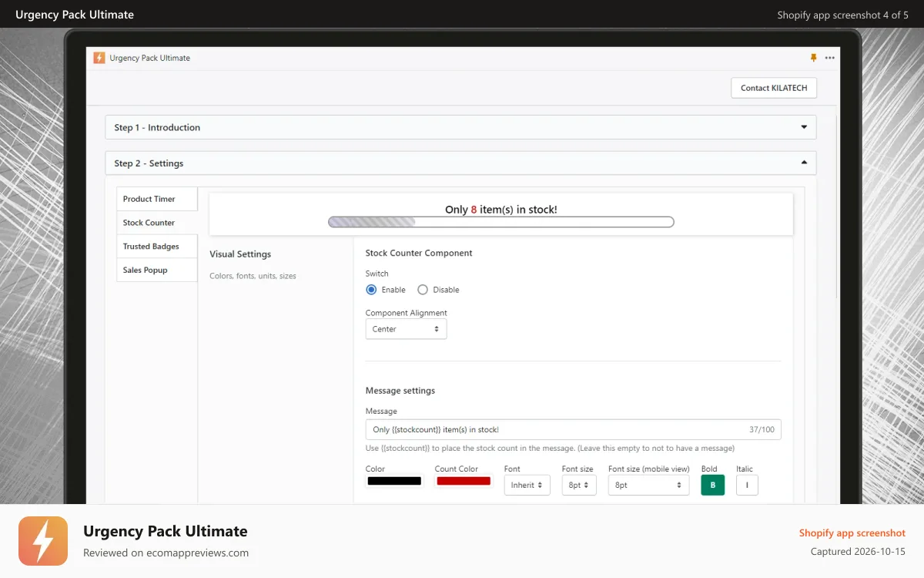Click the Visual Settings heading
The width and height of the screenshot is (924, 578).
[240, 254]
